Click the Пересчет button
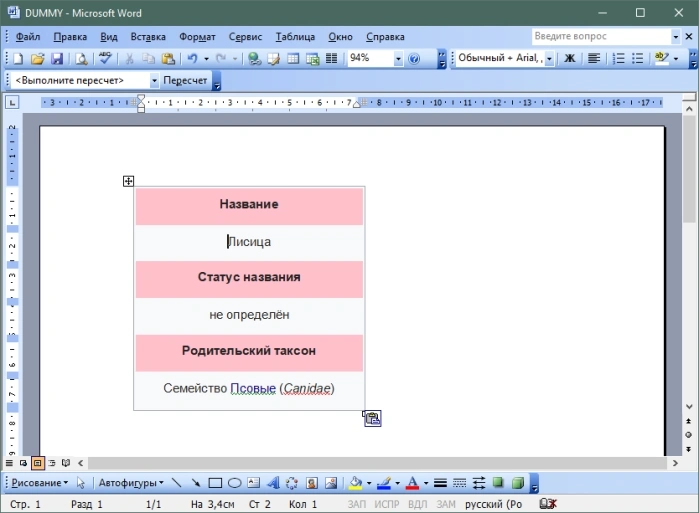 point(185,81)
